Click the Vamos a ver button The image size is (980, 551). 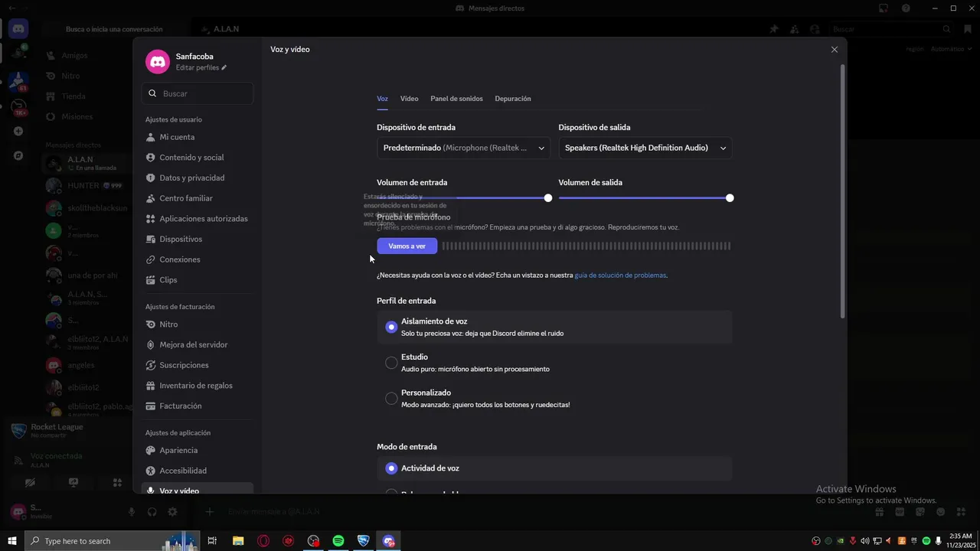pyautogui.click(x=407, y=246)
